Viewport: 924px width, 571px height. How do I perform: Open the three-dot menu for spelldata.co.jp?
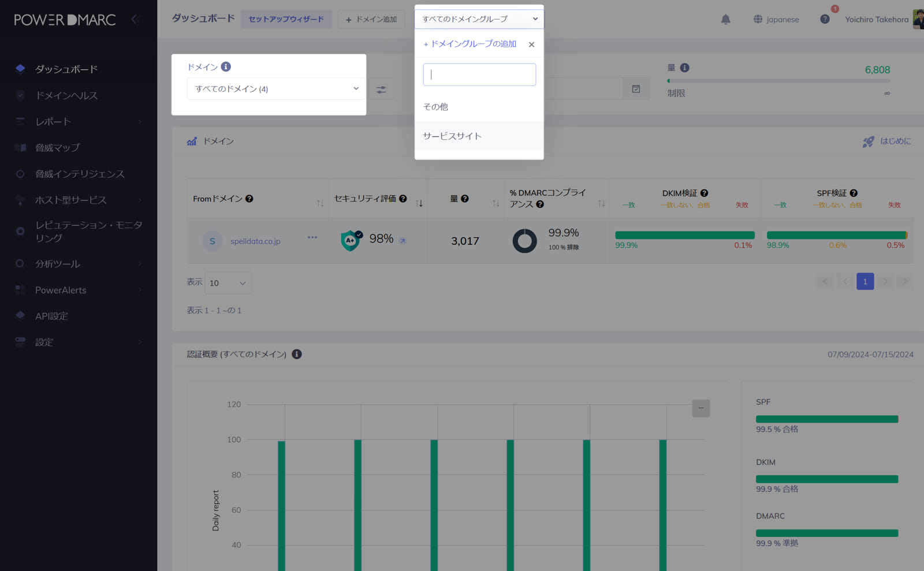[312, 237]
